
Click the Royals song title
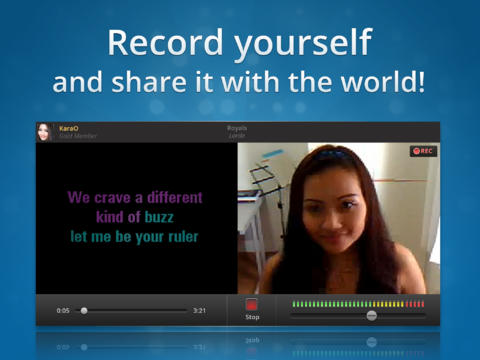tap(237, 128)
